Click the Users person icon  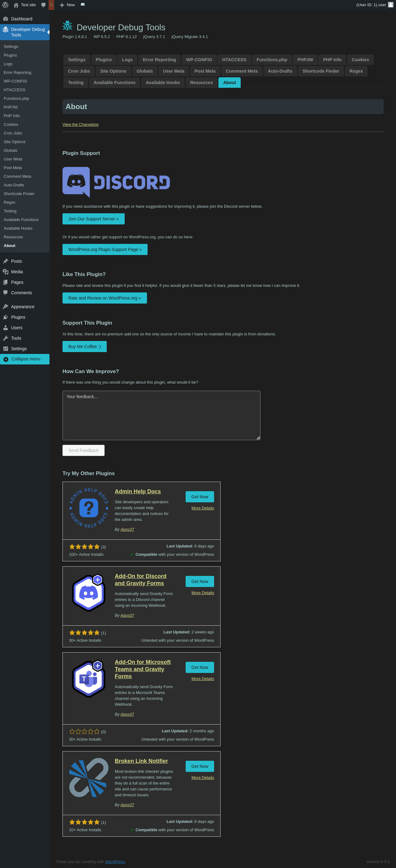[5, 328]
